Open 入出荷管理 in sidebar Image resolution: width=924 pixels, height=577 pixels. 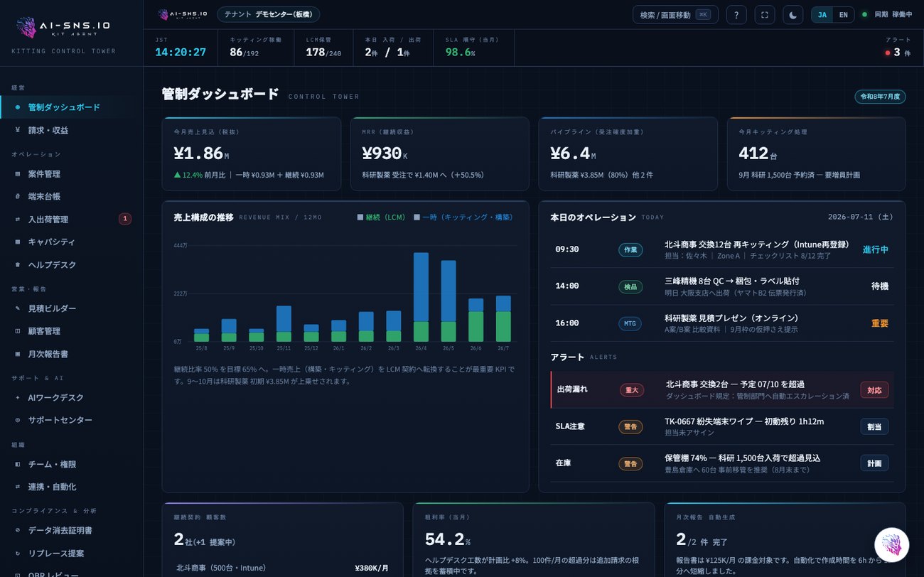71,219
